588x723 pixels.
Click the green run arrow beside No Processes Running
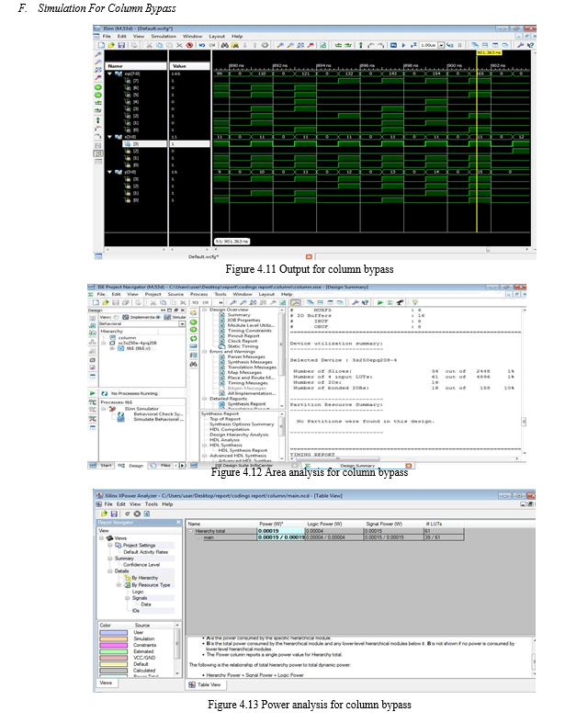[92, 393]
